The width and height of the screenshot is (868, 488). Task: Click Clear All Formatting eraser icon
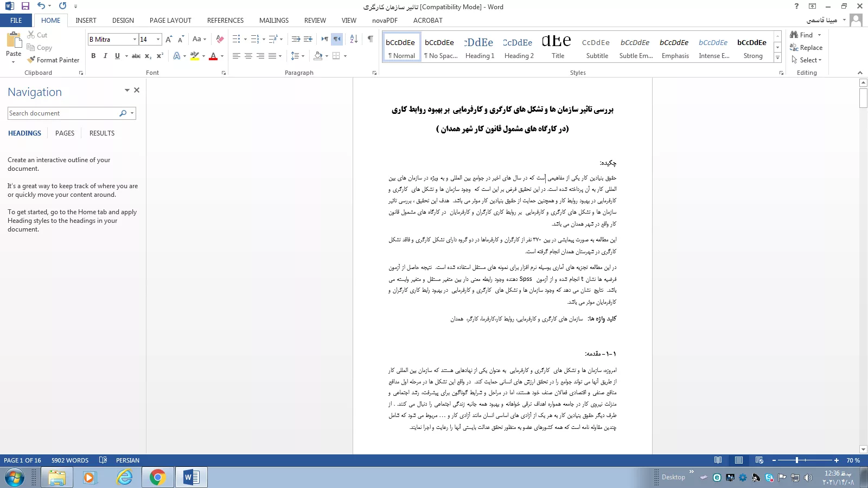click(220, 39)
